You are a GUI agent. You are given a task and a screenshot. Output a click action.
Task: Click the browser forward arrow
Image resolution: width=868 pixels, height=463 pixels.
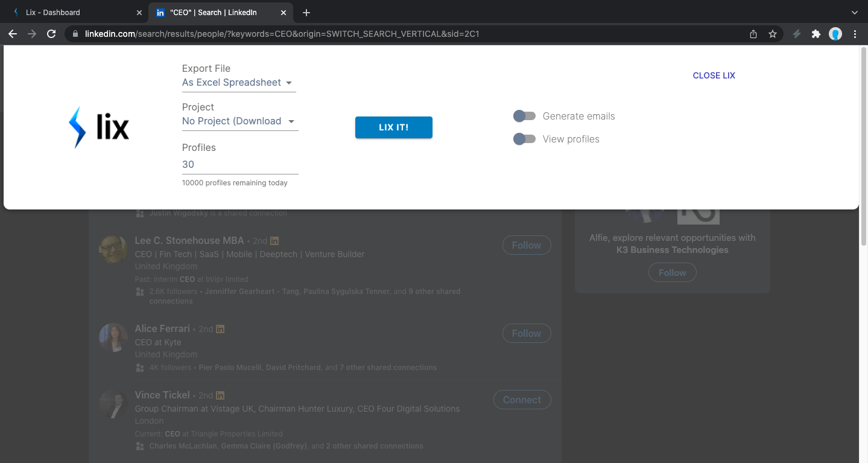point(32,34)
